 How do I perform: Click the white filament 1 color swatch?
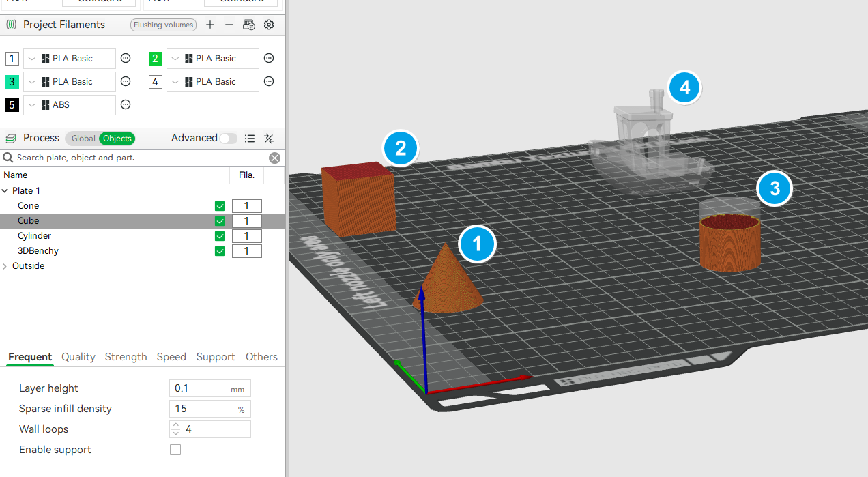12,59
